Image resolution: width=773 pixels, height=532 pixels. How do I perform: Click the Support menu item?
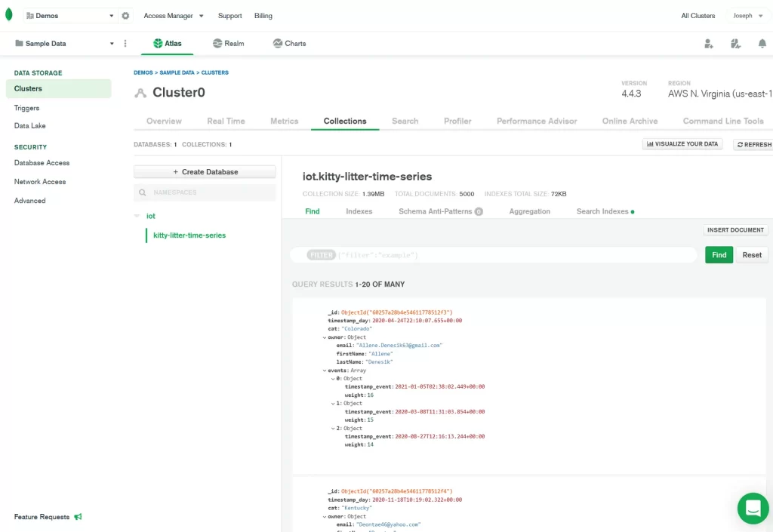229,15
